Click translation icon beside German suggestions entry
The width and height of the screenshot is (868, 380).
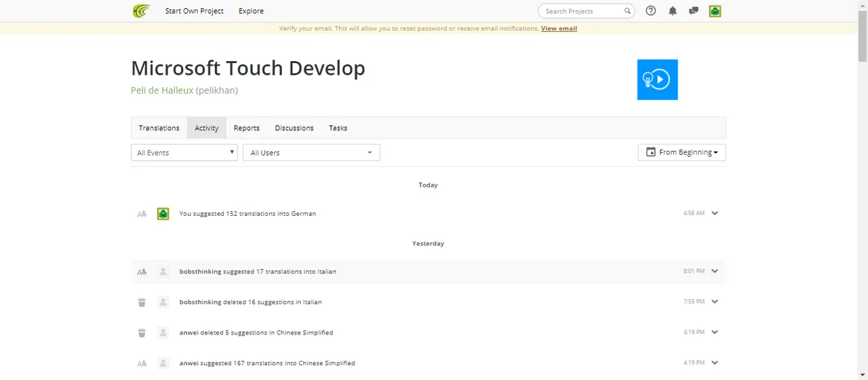click(142, 214)
